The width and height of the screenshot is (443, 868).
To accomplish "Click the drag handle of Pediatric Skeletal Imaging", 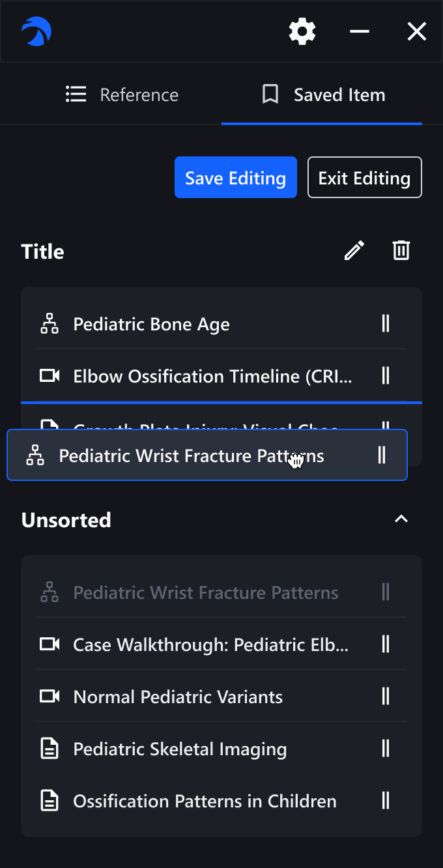I will pos(386,749).
